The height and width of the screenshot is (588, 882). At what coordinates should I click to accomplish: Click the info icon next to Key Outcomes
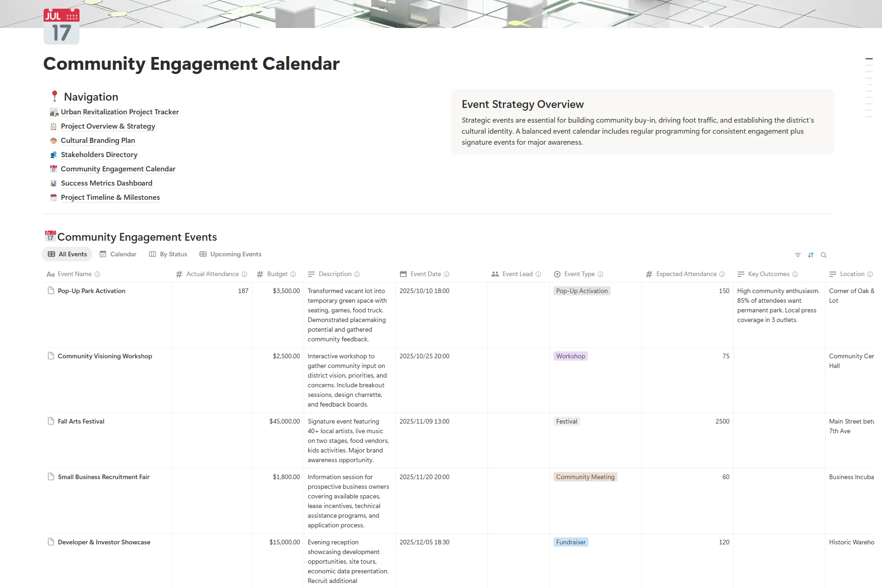(795, 274)
